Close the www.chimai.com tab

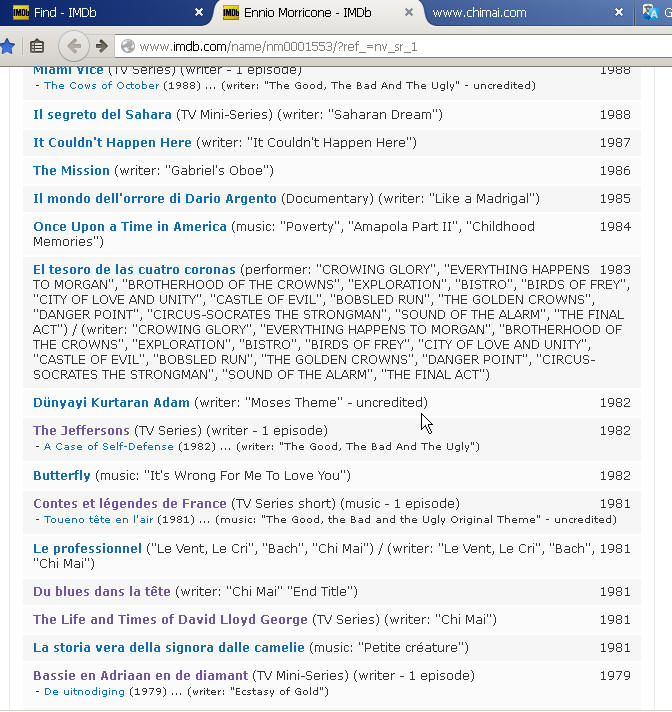click(x=618, y=12)
